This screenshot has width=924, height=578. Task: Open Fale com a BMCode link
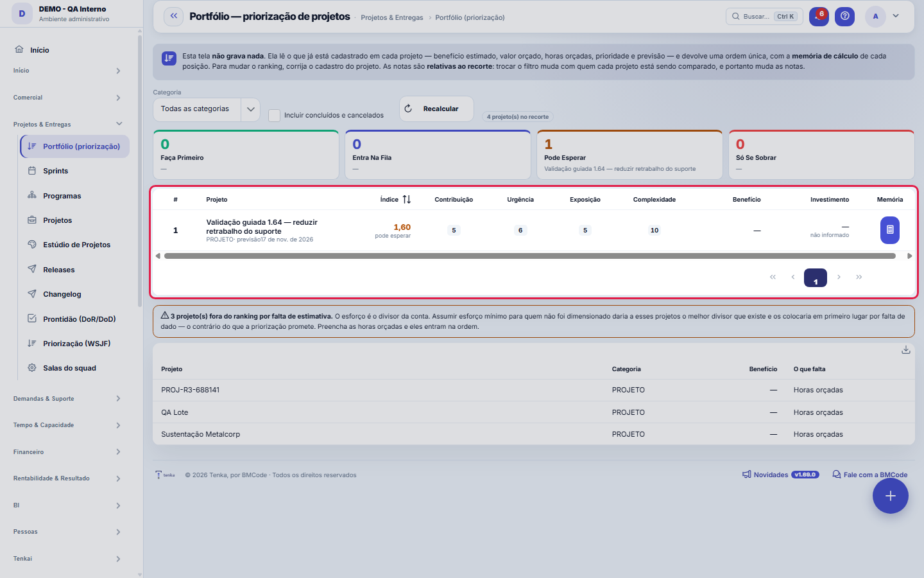pyautogui.click(x=869, y=475)
